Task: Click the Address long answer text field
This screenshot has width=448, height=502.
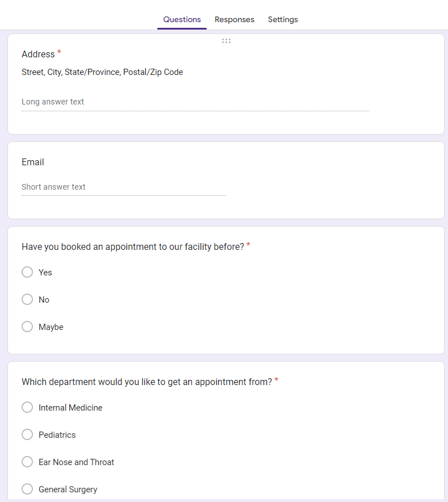Action: click(x=195, y=102)
